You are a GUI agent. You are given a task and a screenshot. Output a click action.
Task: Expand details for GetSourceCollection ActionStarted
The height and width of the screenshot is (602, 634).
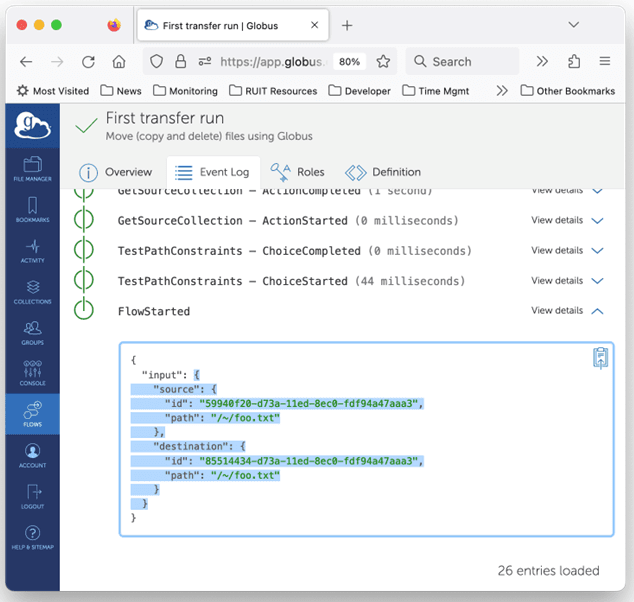click(x=567, y=220)
